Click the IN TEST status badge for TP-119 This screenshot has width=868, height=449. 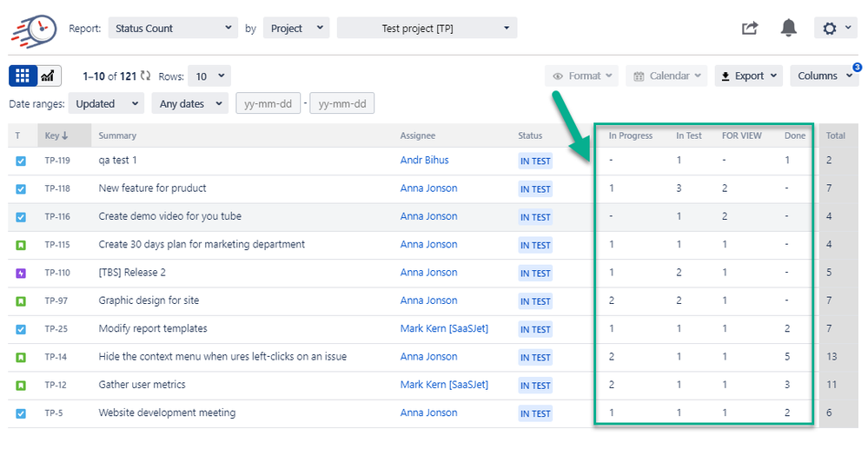pyautogui.click(x=535, y=162)
